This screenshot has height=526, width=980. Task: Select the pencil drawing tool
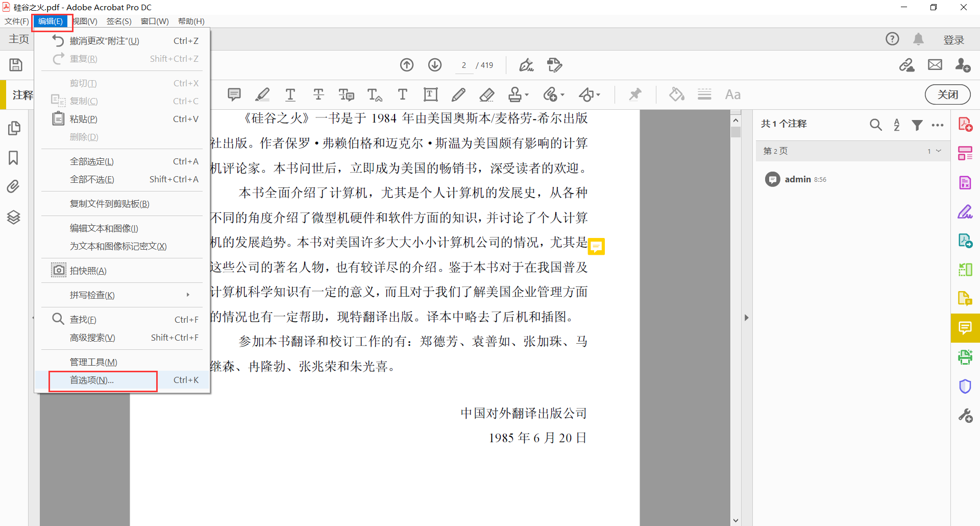tap(458, 94)
